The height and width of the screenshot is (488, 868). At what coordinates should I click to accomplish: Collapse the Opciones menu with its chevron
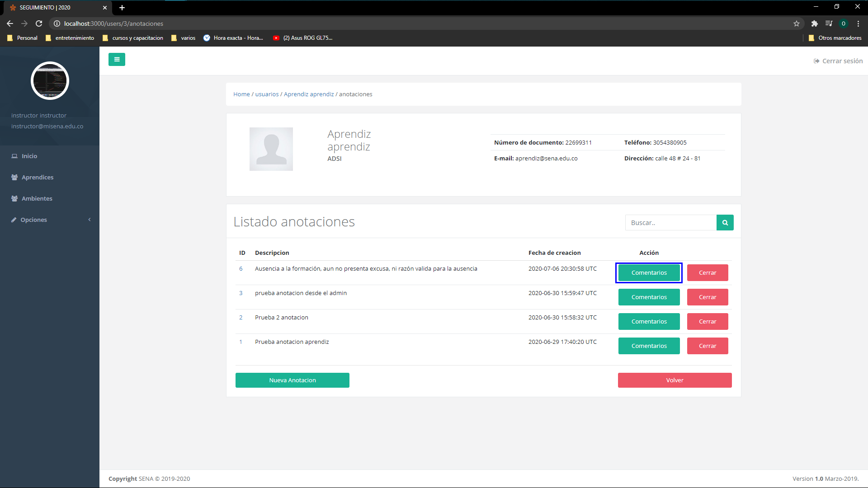(90, 220)
